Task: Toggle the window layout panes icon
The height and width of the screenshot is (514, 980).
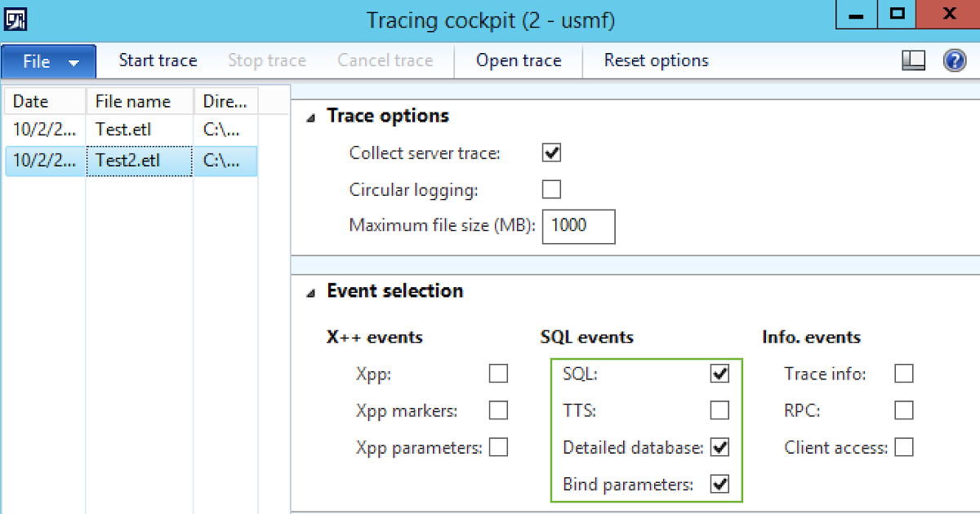Action: point(914,60)
